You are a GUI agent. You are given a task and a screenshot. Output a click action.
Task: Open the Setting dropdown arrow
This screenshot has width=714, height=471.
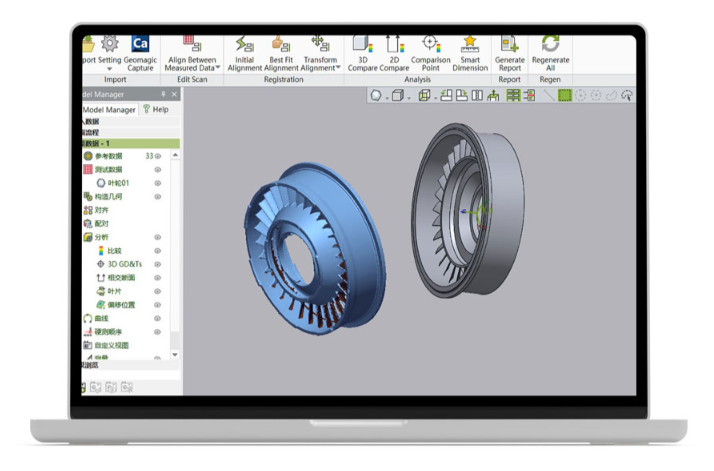pyautogui.click(x=109, y=69)
